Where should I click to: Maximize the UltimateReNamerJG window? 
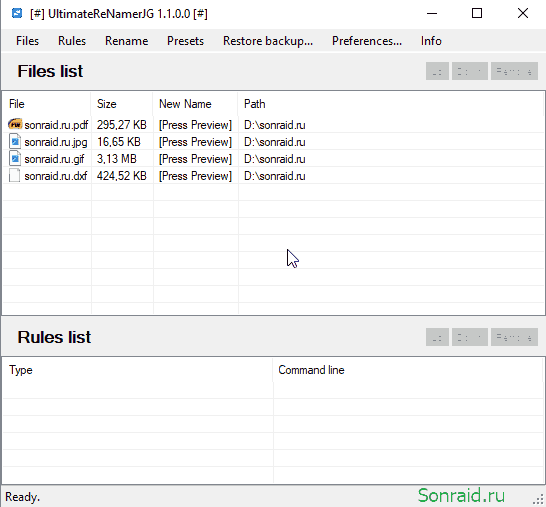click(477, 14)
